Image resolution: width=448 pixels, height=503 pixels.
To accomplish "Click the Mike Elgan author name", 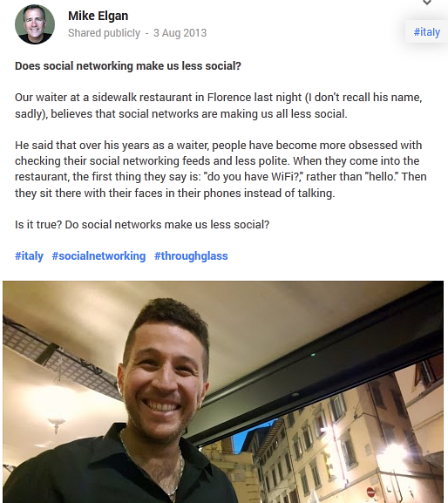I will 98,16.
